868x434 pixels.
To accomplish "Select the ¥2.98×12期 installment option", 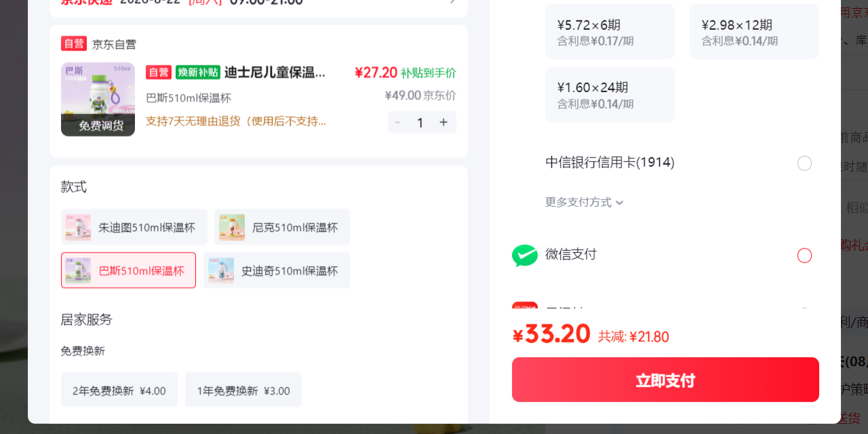I will pos(754,32).
